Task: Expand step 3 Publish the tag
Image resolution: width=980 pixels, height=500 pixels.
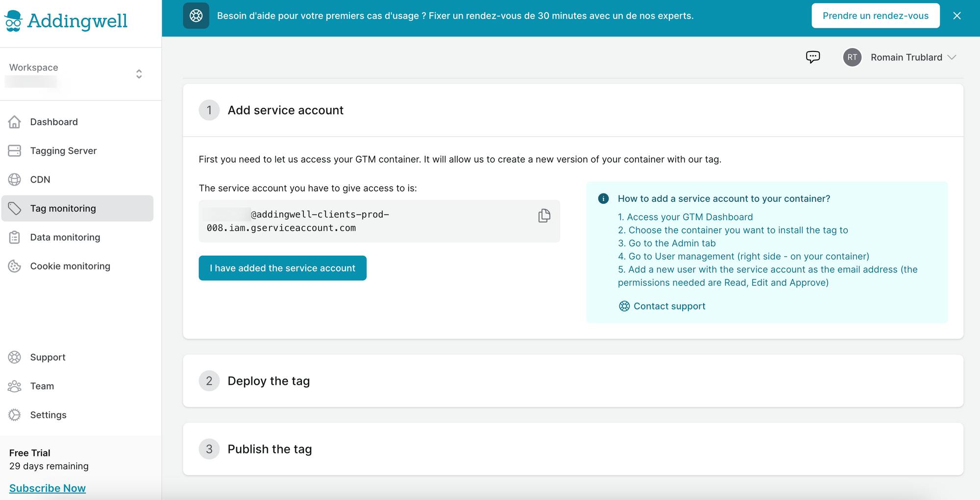Action: coord(573,449)
